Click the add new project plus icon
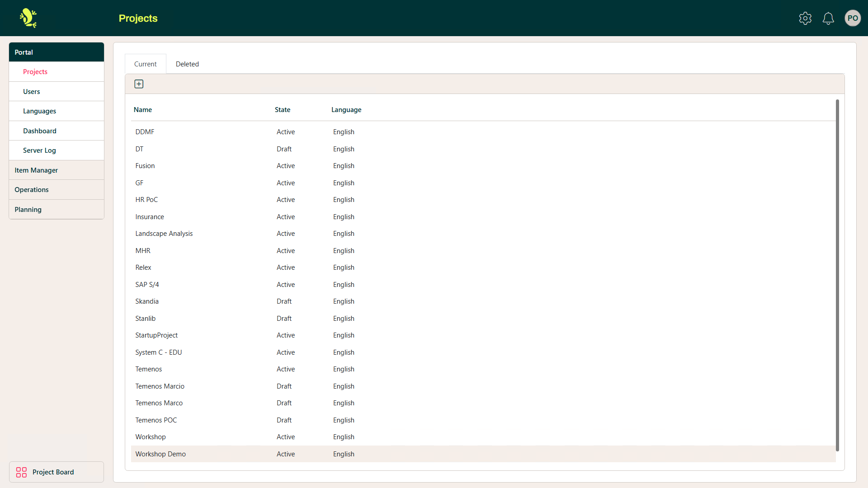Screen dimensions: 868x488 point(139,84)
